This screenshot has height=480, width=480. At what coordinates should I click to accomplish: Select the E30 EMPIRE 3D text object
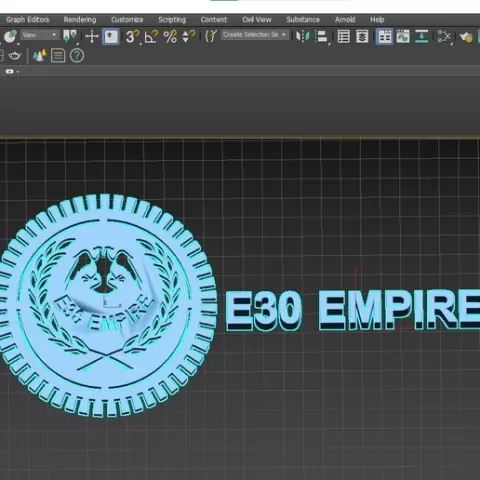click(x=353, y=310)
